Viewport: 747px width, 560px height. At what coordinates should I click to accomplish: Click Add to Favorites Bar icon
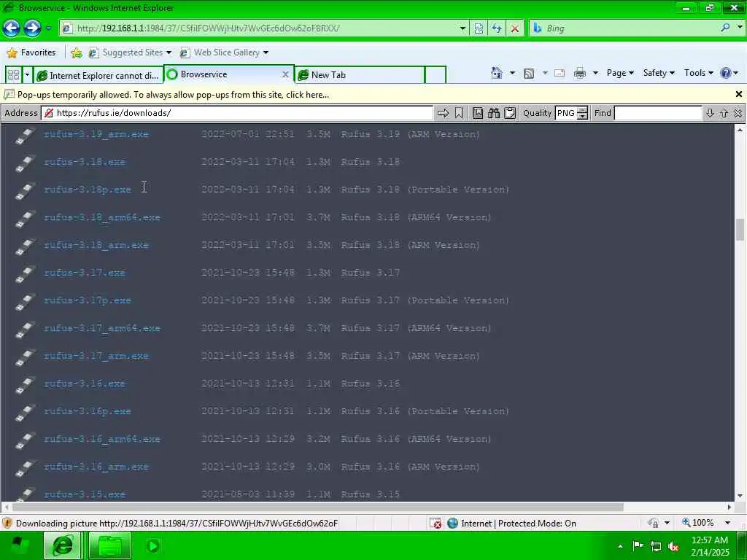click(x=76, y=52)
